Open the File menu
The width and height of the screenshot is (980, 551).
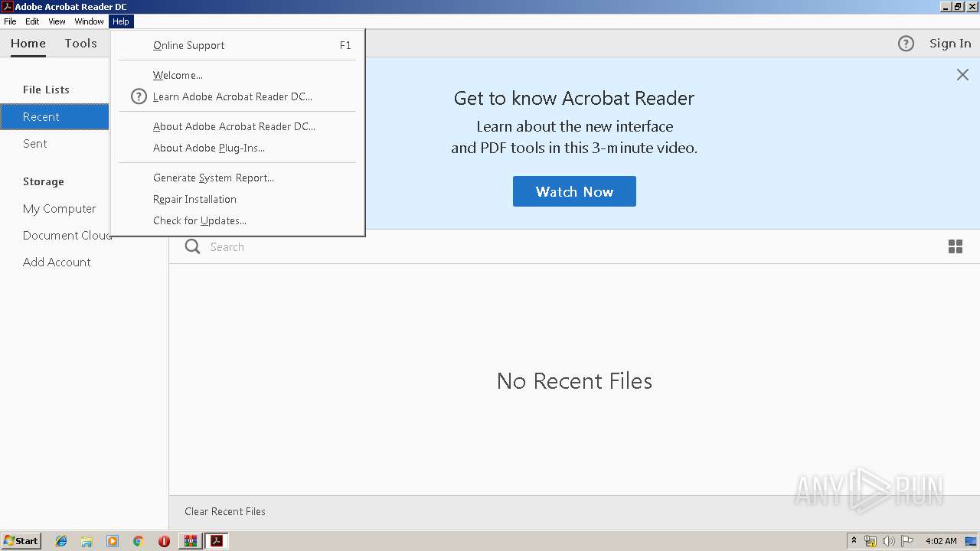[10, 21]
